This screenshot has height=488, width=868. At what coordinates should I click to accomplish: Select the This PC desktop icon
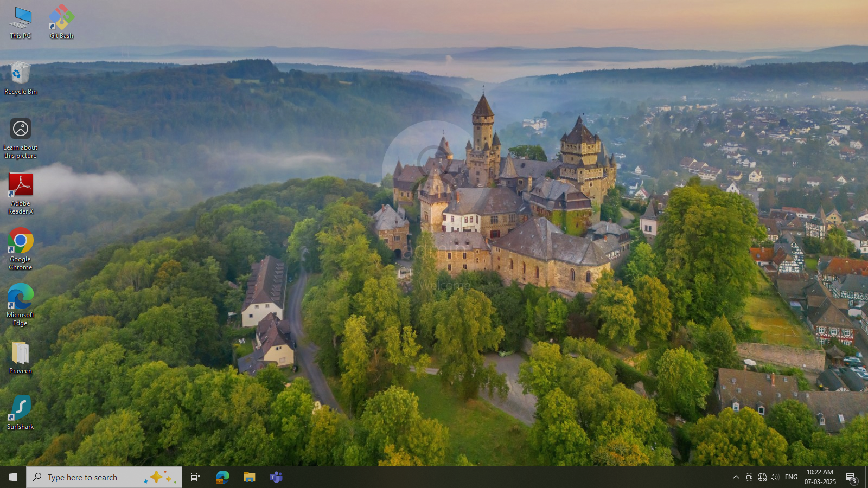21,22
